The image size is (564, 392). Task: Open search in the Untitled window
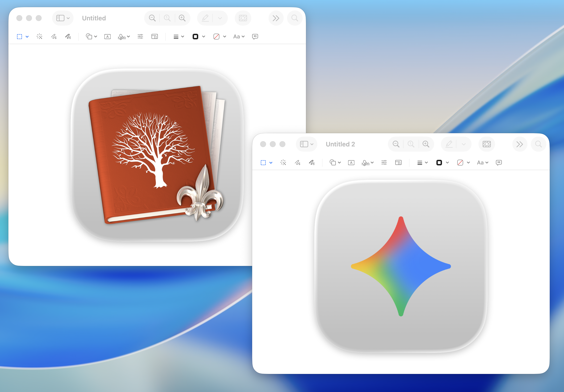tap(295, 18)
